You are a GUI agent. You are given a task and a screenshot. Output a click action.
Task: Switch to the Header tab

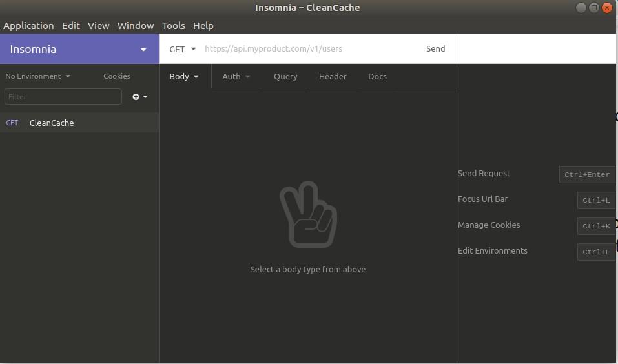(x=333, y=77)
